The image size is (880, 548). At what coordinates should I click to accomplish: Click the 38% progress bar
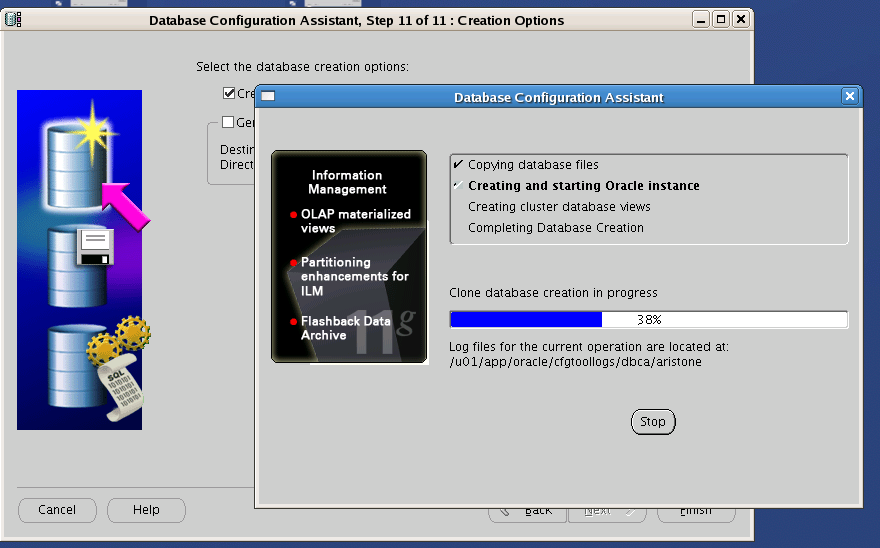tap(649, 319)
